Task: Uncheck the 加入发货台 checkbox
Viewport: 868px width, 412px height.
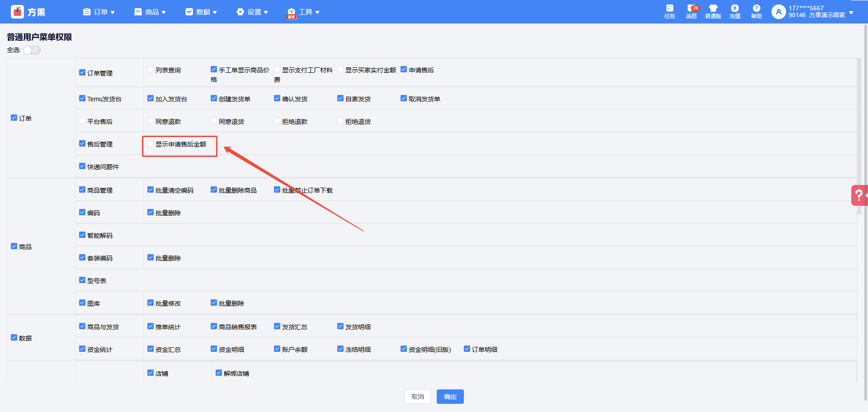Action: [151, 99]
